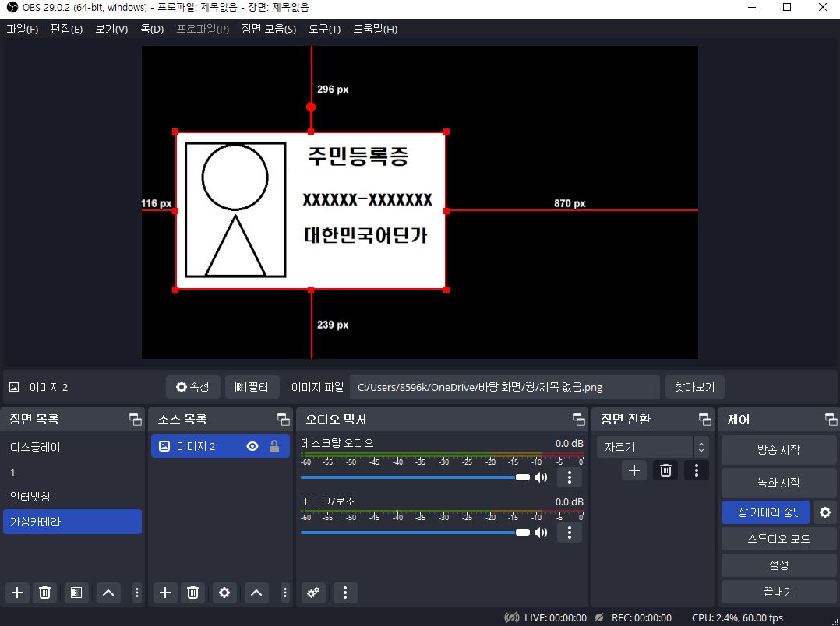840x626 pixels.
Task: Stop virtual camera with 가상 카메라 button
Action: click(765, 512)
